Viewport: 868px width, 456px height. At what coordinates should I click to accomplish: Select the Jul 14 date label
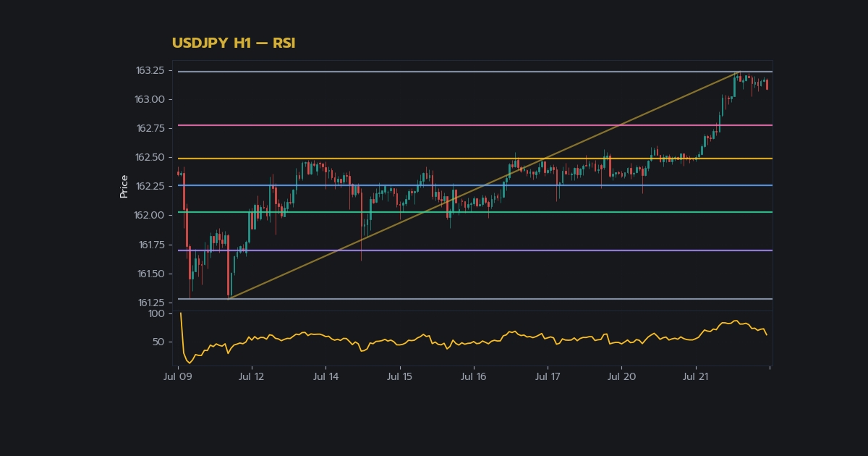(x=325, y=376)
